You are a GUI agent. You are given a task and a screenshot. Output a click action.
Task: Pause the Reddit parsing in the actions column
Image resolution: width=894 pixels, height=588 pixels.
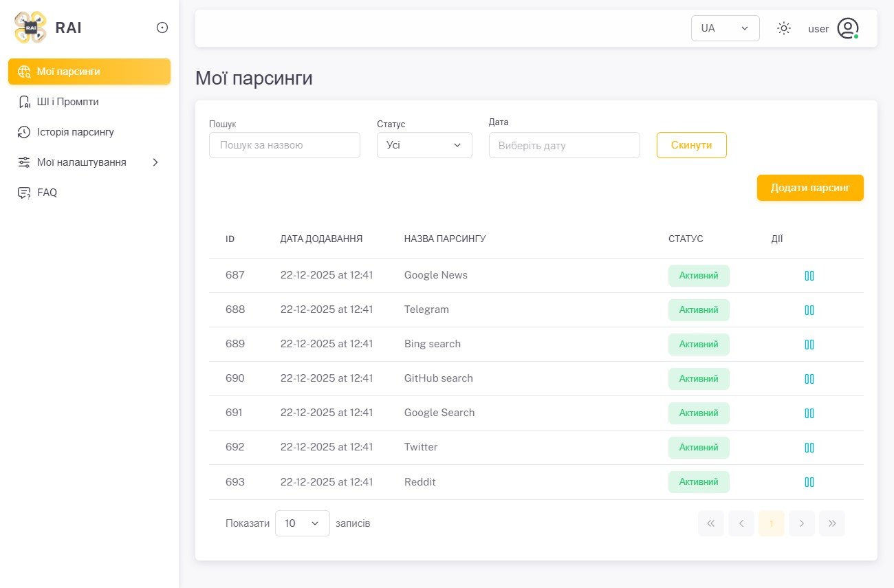(809, 481)
